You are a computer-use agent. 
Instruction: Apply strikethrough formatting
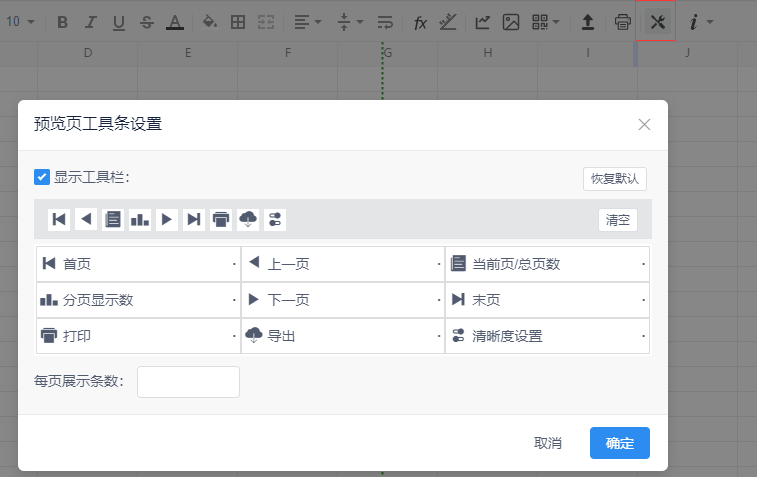pyautogui.click(x=147, y=22)
